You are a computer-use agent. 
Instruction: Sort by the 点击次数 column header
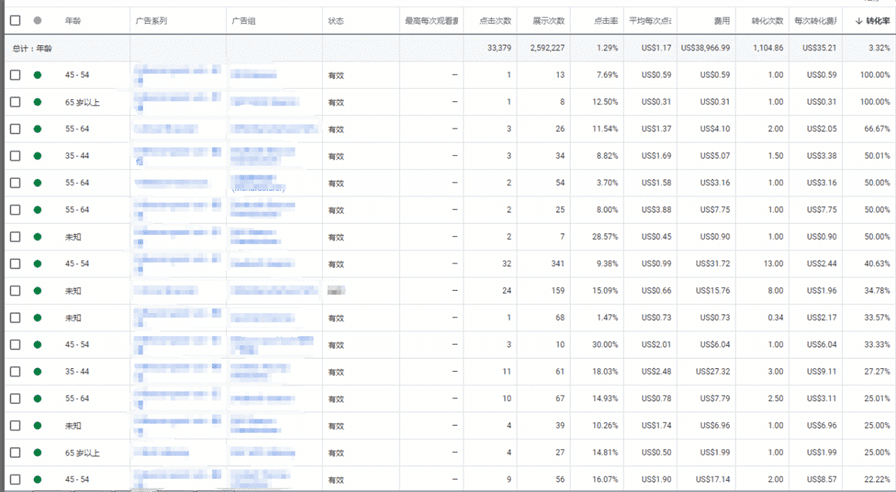point(495,20)
